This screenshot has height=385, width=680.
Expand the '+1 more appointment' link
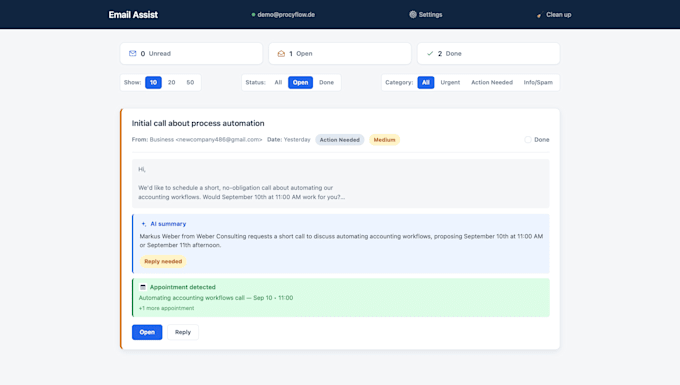[167, 308]
